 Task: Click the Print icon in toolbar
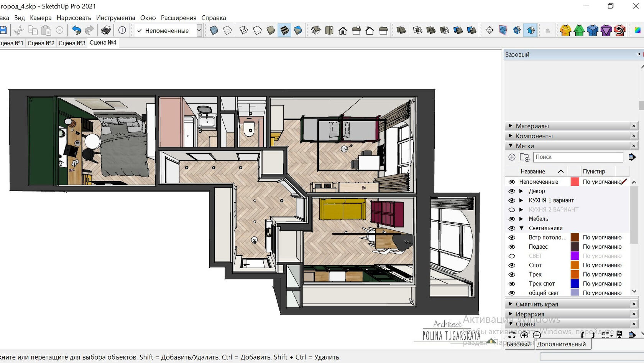106,30
